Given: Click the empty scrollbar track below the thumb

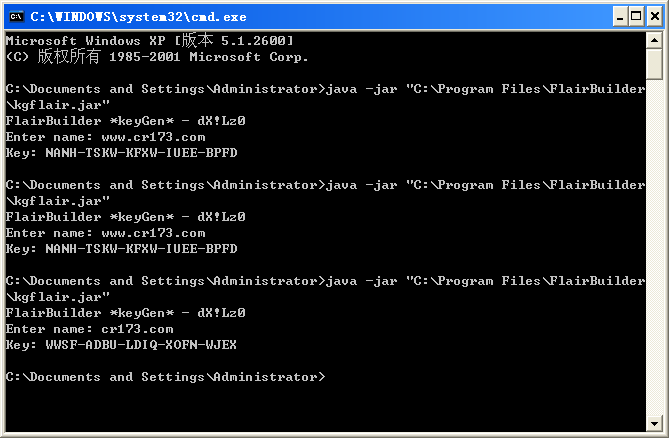Looking at the screenshot, I should 655,250.
